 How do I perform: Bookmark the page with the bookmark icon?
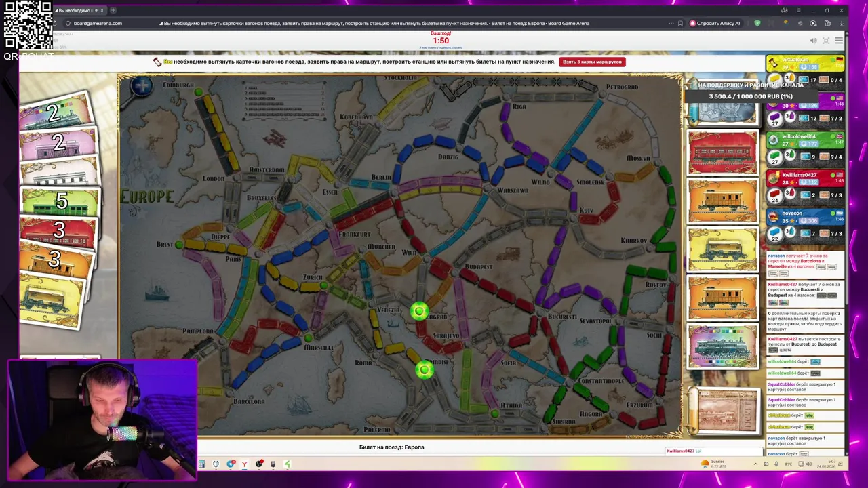(680, 23)
